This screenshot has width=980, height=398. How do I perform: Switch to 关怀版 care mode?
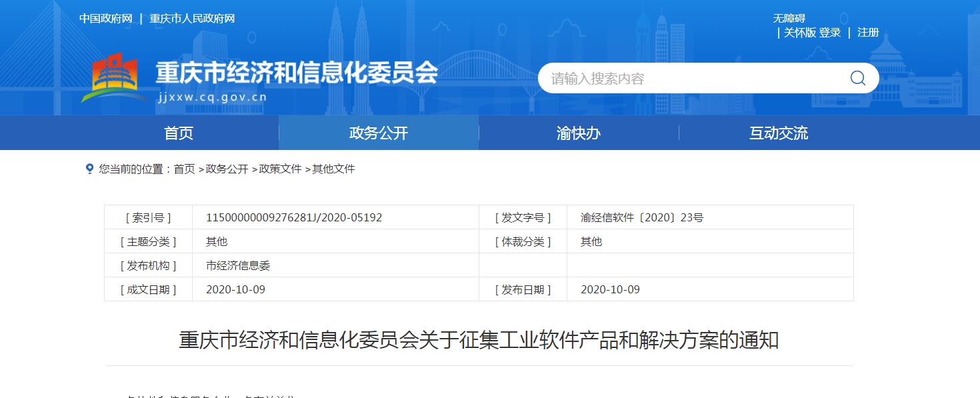click(x=799, y=33)
